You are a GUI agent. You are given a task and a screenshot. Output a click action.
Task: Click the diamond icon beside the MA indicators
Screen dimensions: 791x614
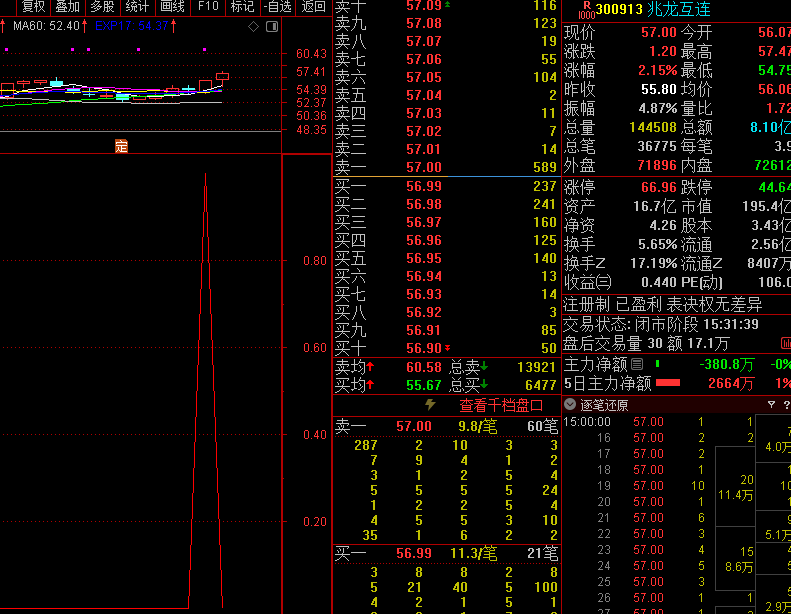click(x=253, y=26)
